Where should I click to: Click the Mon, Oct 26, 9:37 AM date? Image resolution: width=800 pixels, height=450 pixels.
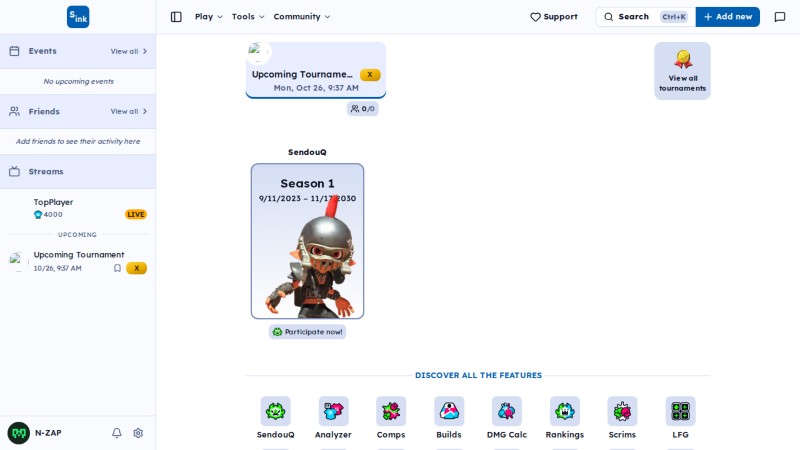(316, 88)
